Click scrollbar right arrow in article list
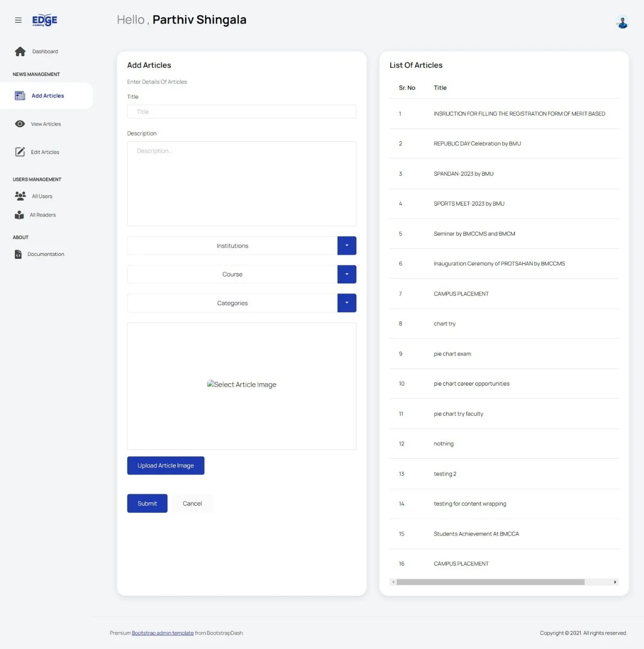 (x=615, y=582)
